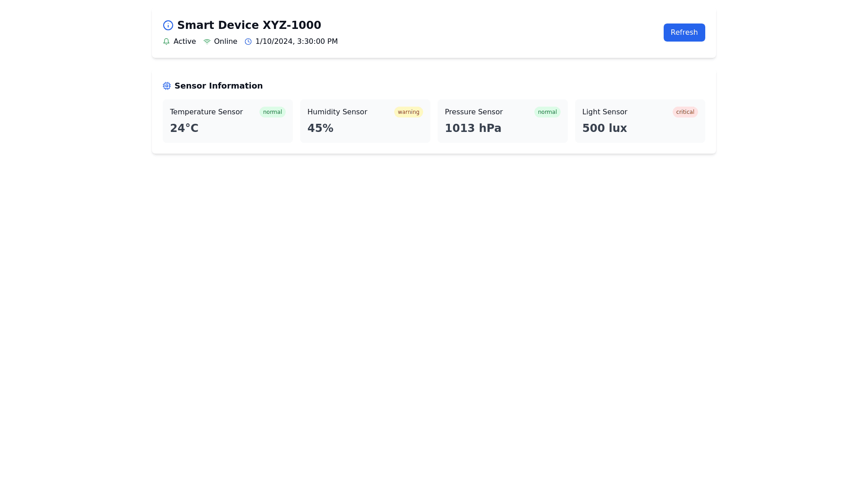Click the normal badge on Pressure Sensor
868x488 pixels.
[547, 112]
